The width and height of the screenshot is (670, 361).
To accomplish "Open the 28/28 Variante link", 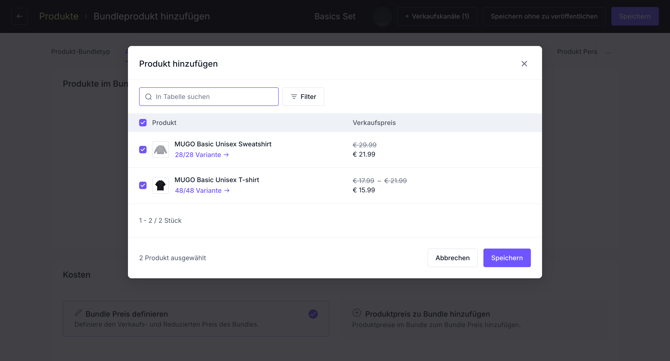I will pos(202,155).
